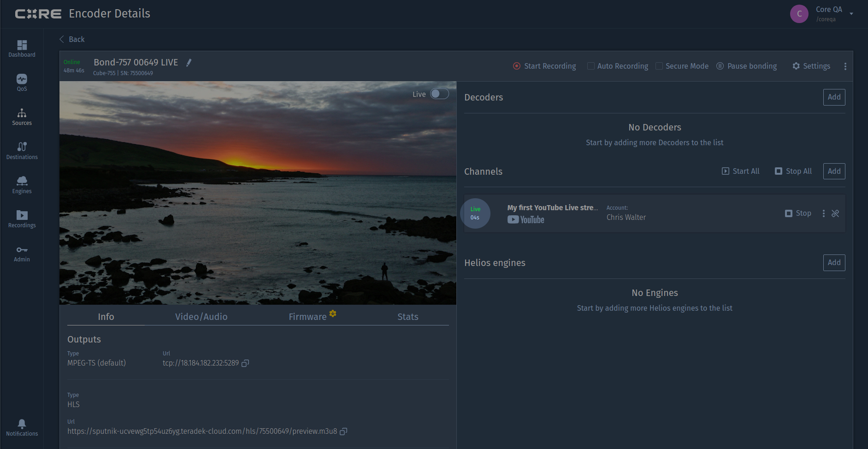Switch to the Stats tab

tap(407, 317)
